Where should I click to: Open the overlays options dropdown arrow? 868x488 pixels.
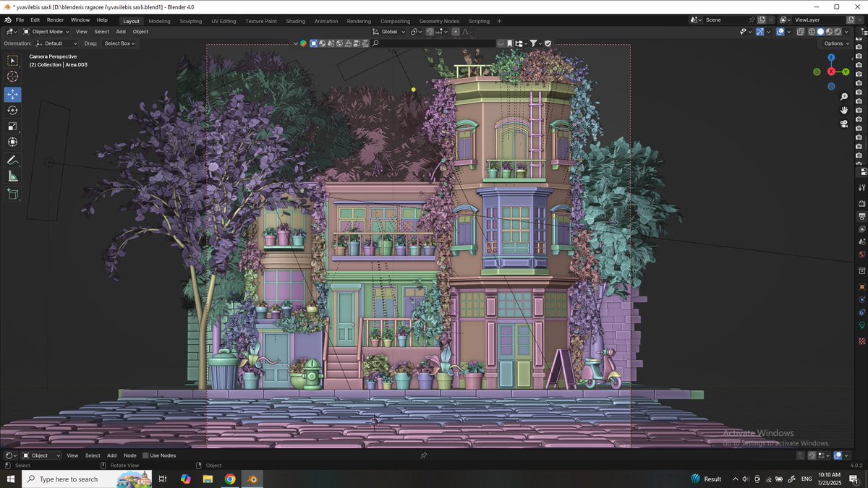(788, 32)
